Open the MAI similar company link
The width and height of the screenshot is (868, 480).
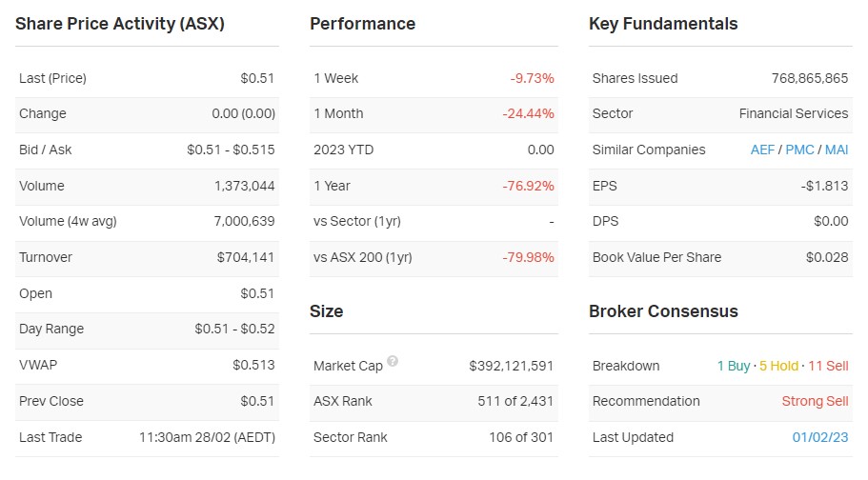[837, 150]
